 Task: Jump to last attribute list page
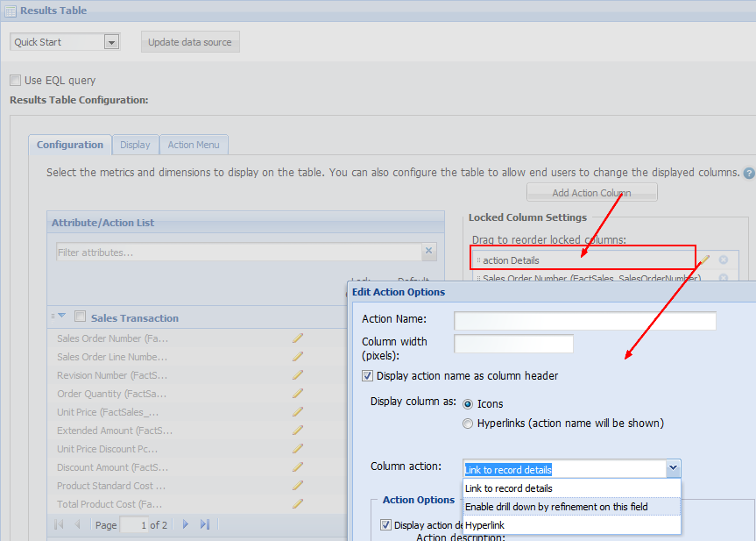[x=205, y=524]
